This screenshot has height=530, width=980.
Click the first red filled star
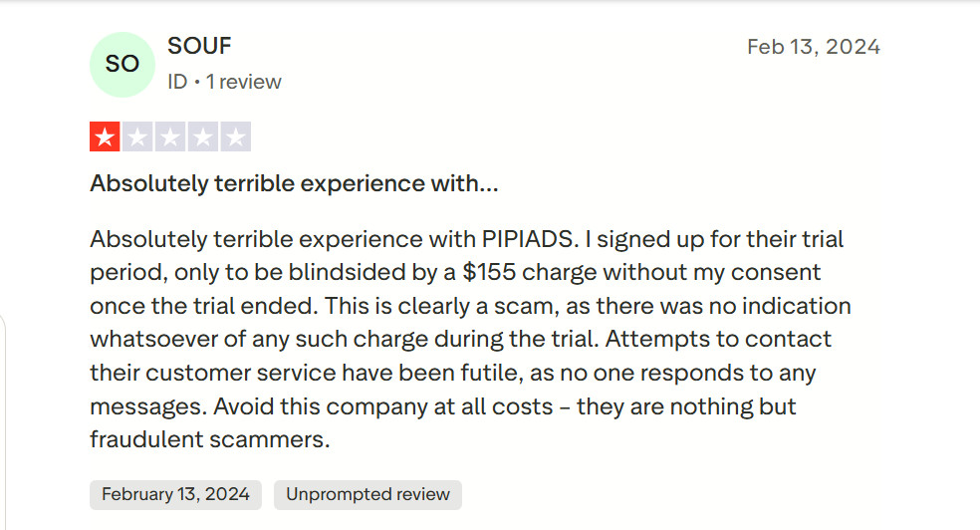[x=105, y=137]
